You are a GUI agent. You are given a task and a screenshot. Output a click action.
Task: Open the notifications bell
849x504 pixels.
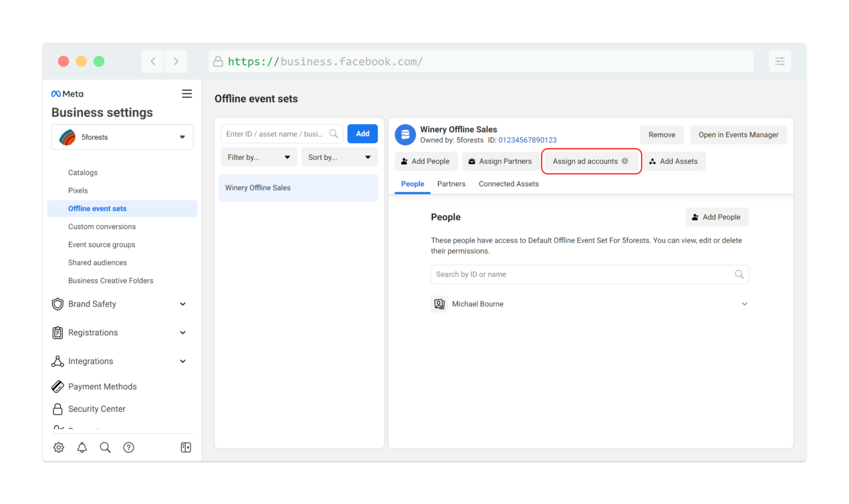pos(82,447)
